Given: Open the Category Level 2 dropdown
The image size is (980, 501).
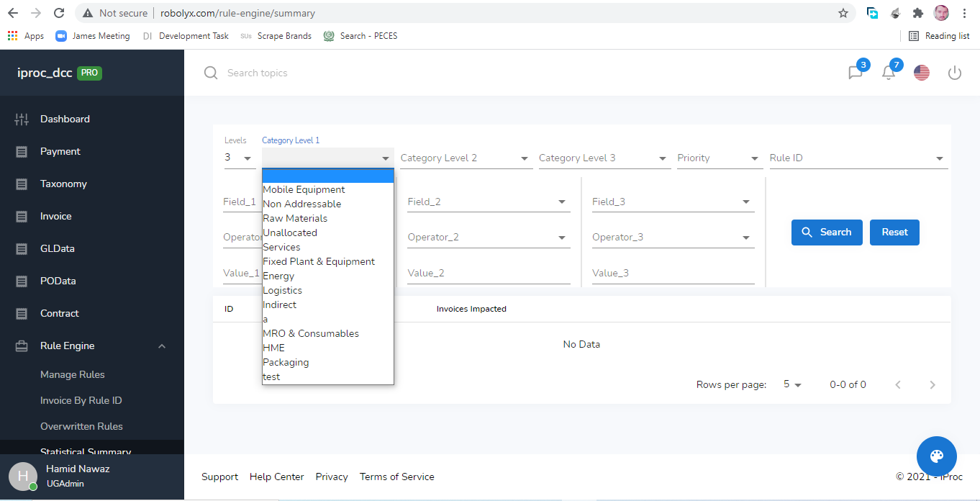Looking at the screenshot, I should tap(466, 158).
